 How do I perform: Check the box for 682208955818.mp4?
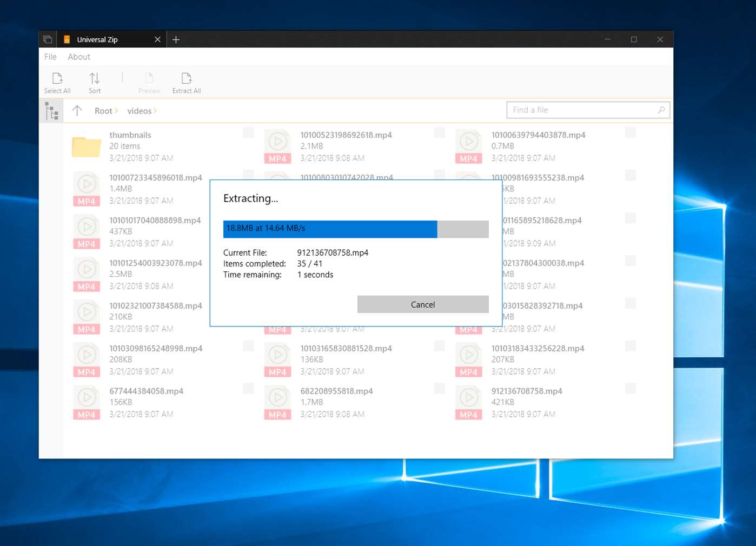[x=440, y=389]
